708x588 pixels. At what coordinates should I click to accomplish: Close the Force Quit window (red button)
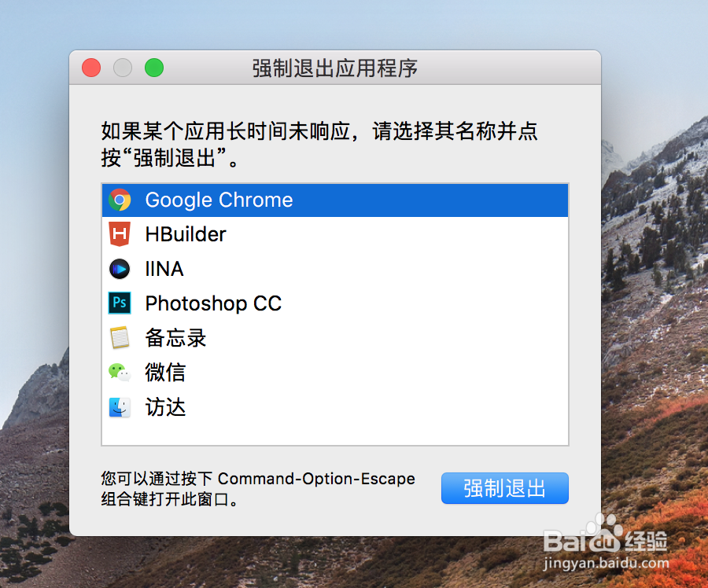point(91,68)
